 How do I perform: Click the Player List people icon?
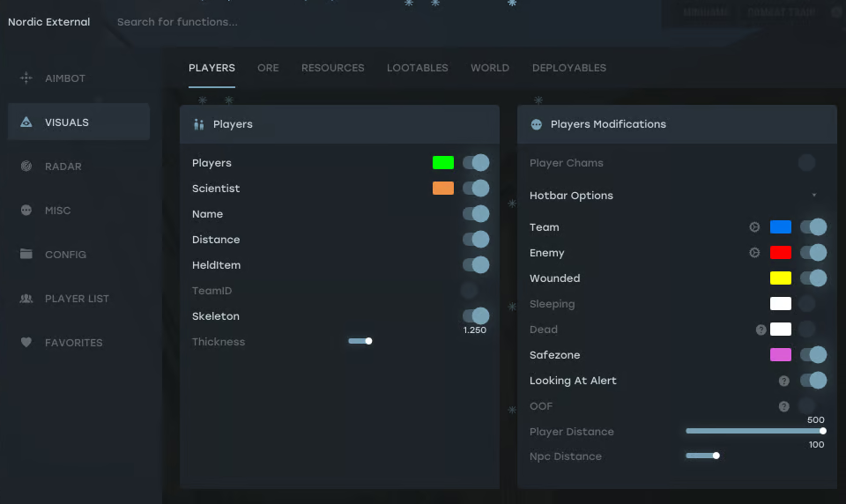(x=26, y=299)
